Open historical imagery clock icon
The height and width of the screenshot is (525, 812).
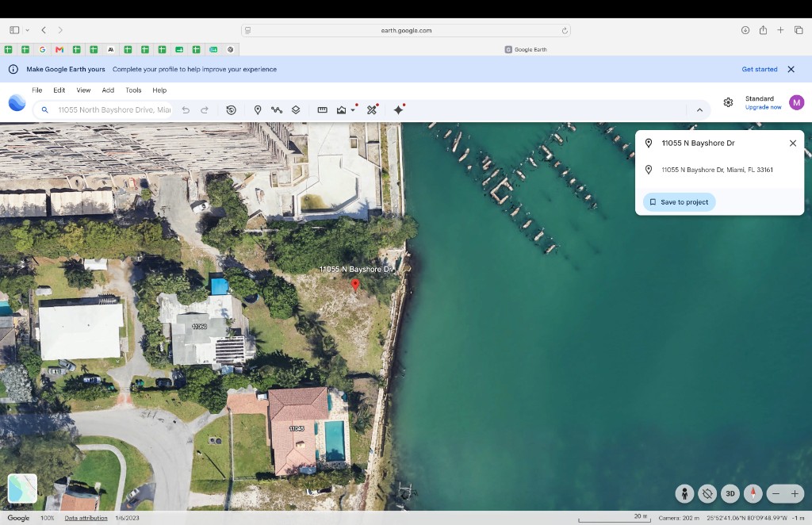[x=231, y=109]
